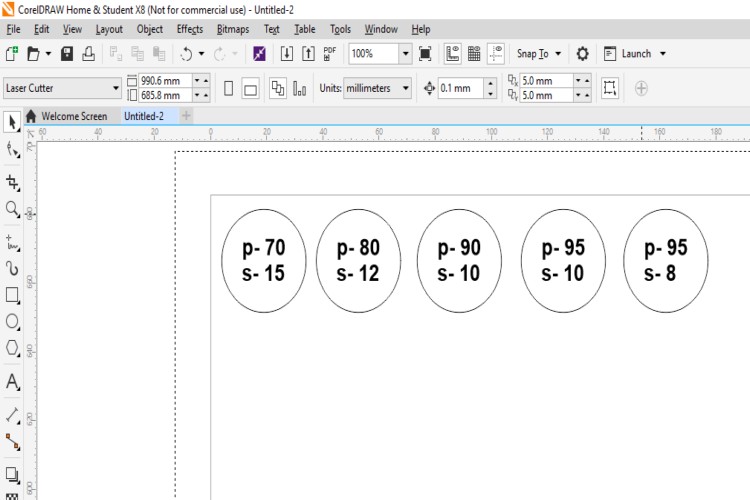Screen dimensions: 750x500
Task: Toggle Treat as filled option
Action: 609,88
